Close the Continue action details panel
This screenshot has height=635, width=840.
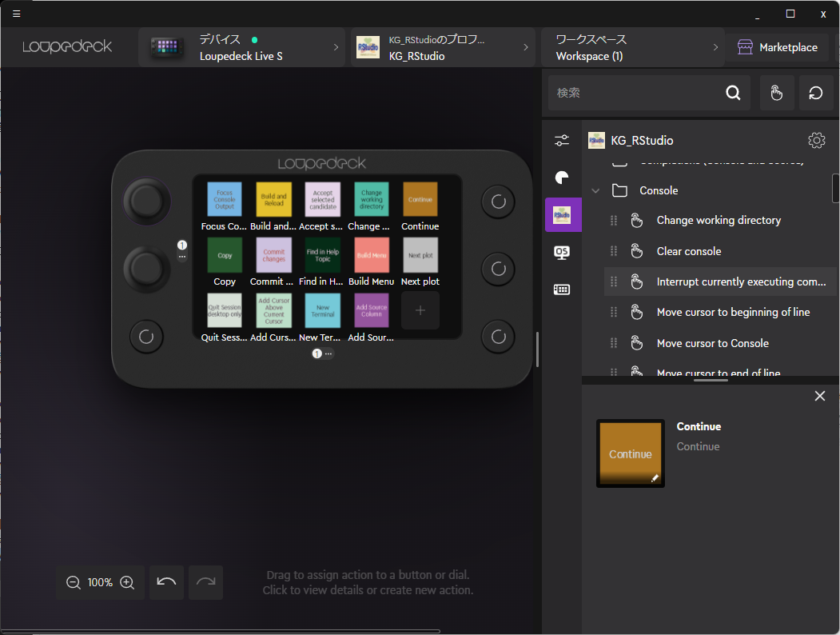[820, 396]
